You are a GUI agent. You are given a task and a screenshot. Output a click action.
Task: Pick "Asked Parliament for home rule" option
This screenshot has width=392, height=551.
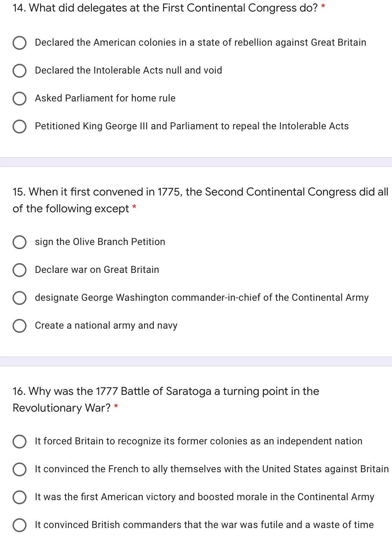click(19, 98)
